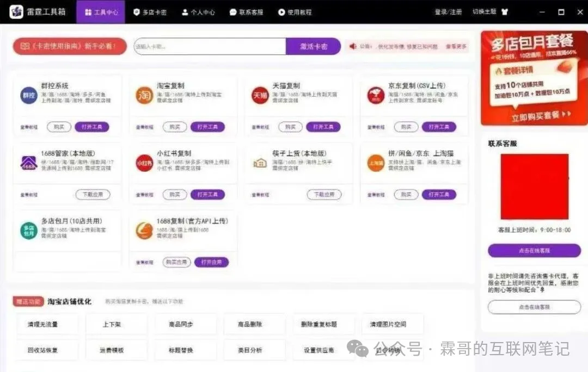Select the 清理无流量 function tile
The image size is (588, 372).
42,324
